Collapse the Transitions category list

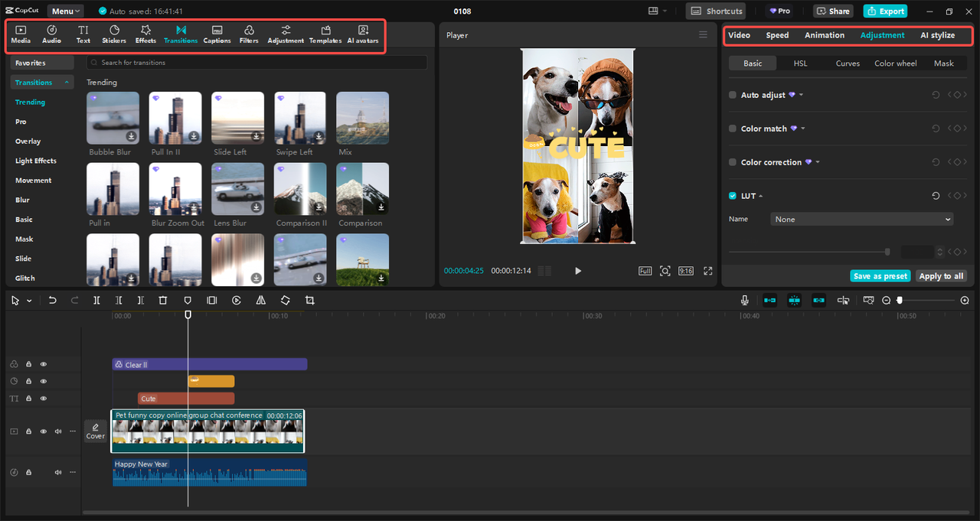(x=67, y=83)
